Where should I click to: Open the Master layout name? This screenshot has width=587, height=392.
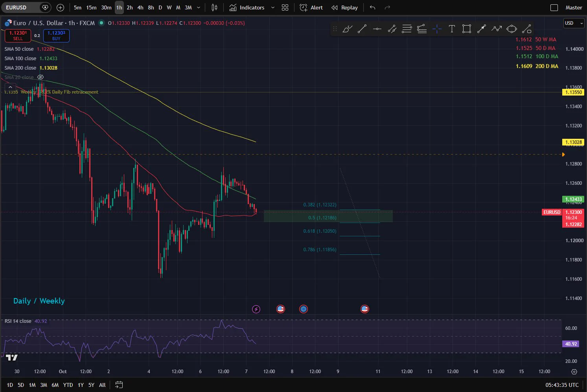pos(574,7)
